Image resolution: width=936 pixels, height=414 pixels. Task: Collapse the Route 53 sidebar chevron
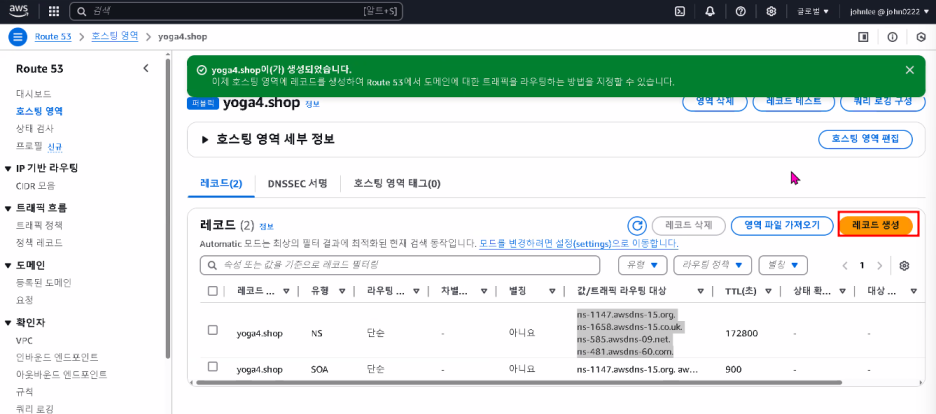146,69
